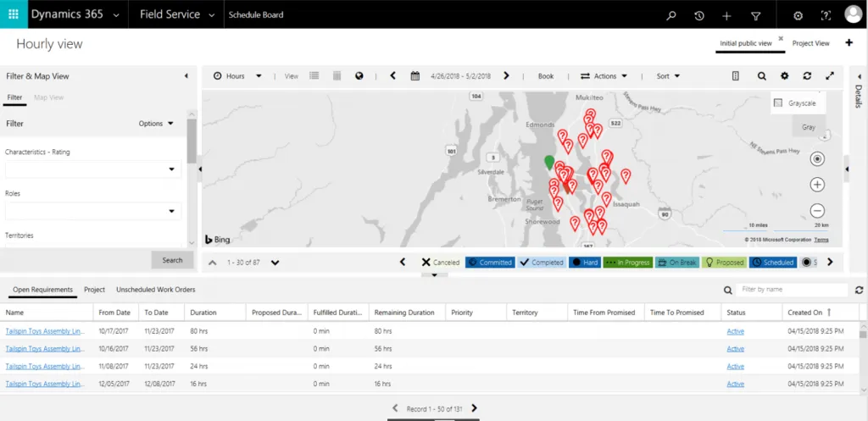Viewport: 868px width, 421px height.
Task: Open board settings gear in board toolbar
Action: point(784,76)
